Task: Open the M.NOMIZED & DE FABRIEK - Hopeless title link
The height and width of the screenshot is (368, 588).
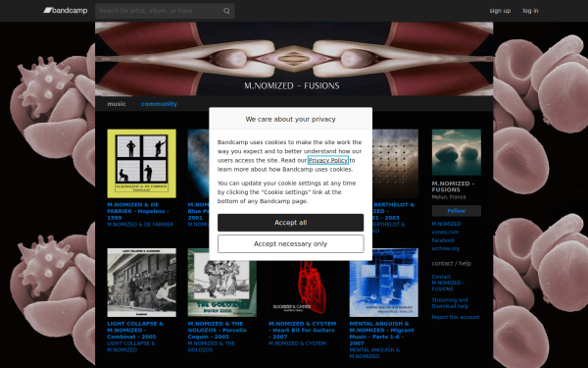Action: point(138,211)
